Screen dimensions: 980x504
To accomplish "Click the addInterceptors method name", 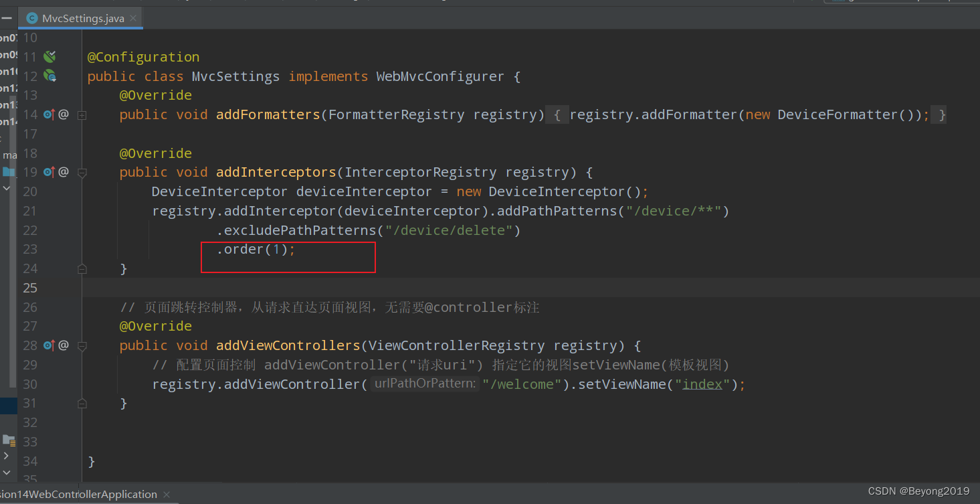I will [x=276, y=172].
